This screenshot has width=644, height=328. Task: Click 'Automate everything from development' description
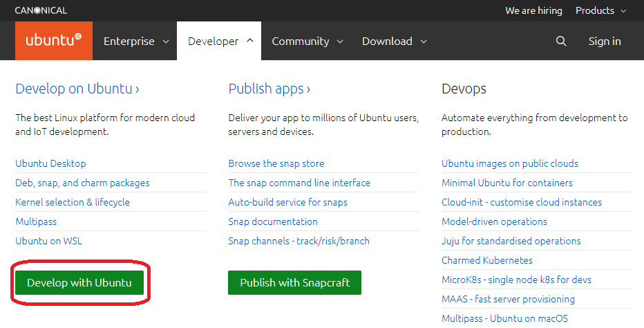[x=534, y=125]
